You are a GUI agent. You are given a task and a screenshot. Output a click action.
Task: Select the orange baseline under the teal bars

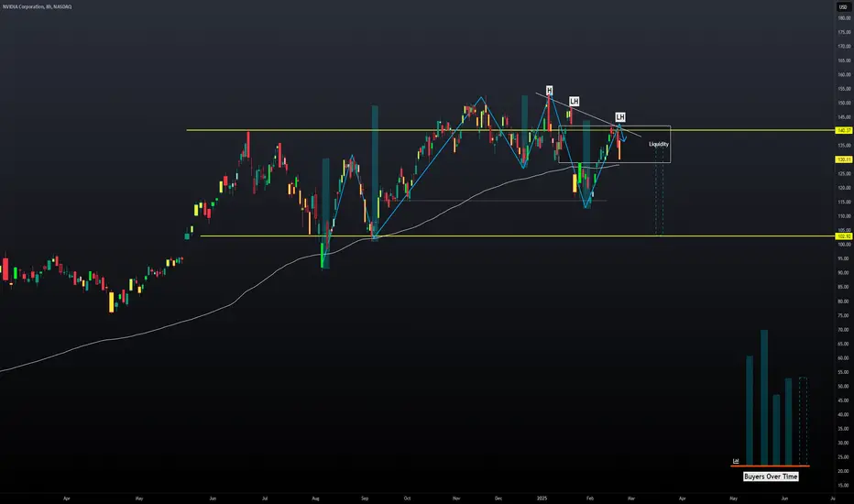(770, 466)
